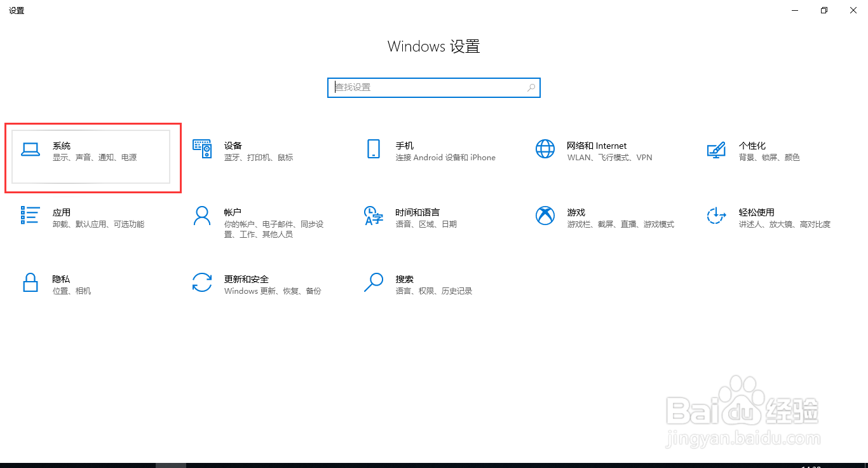Image resolution: width=868 pixels, height=468 pixels.
Task: Click the Windows 设置 heading
Action: coord(434,46)
